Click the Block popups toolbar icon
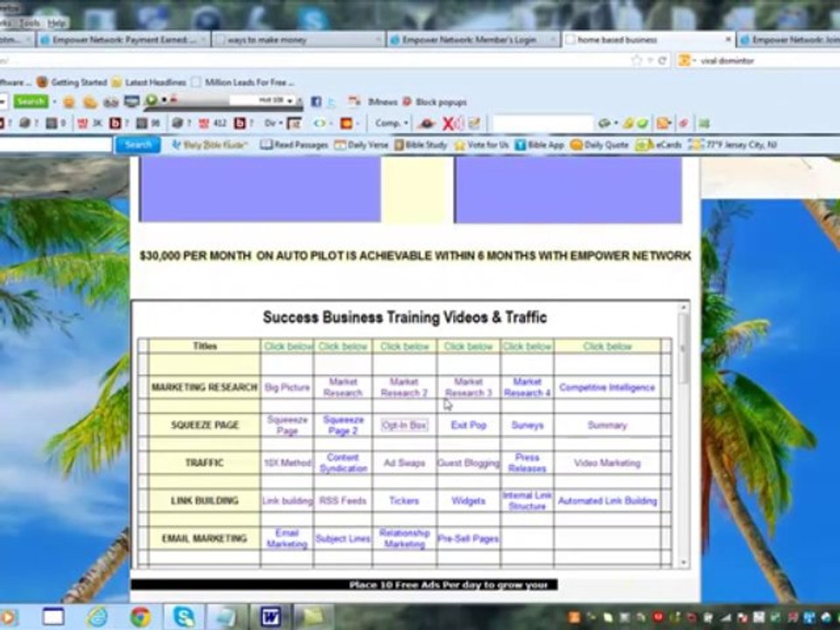 tap(435, 101)
